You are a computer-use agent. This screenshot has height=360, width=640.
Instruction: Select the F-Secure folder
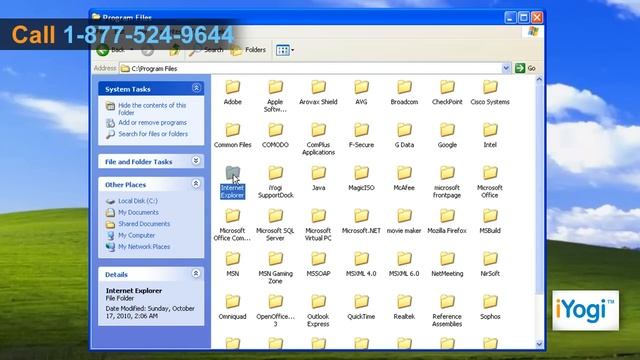click(x=361, y=136)
